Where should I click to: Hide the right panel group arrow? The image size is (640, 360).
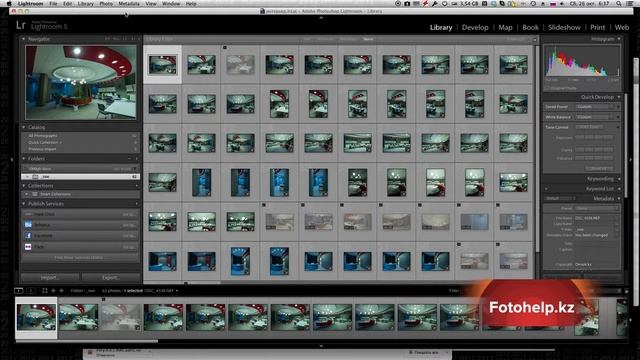(631, 160)
